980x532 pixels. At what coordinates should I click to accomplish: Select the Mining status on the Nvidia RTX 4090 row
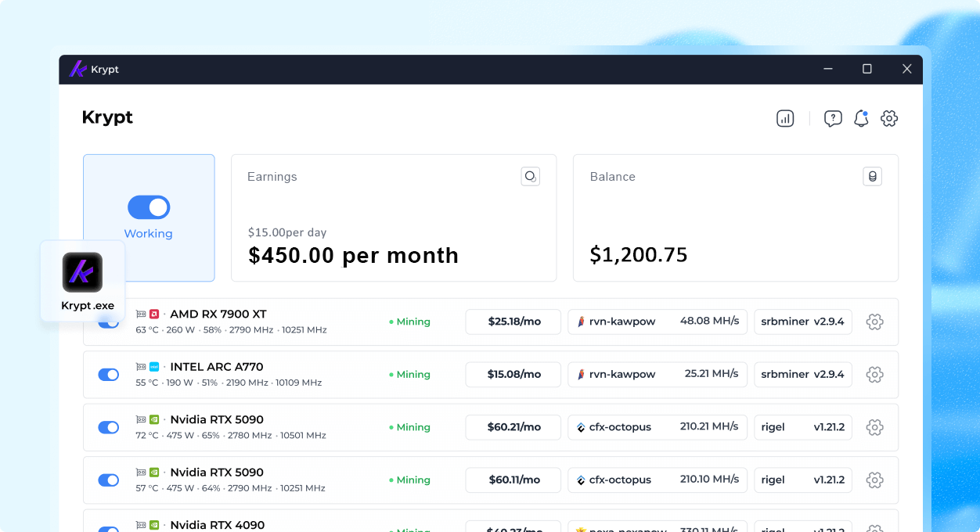409,528
